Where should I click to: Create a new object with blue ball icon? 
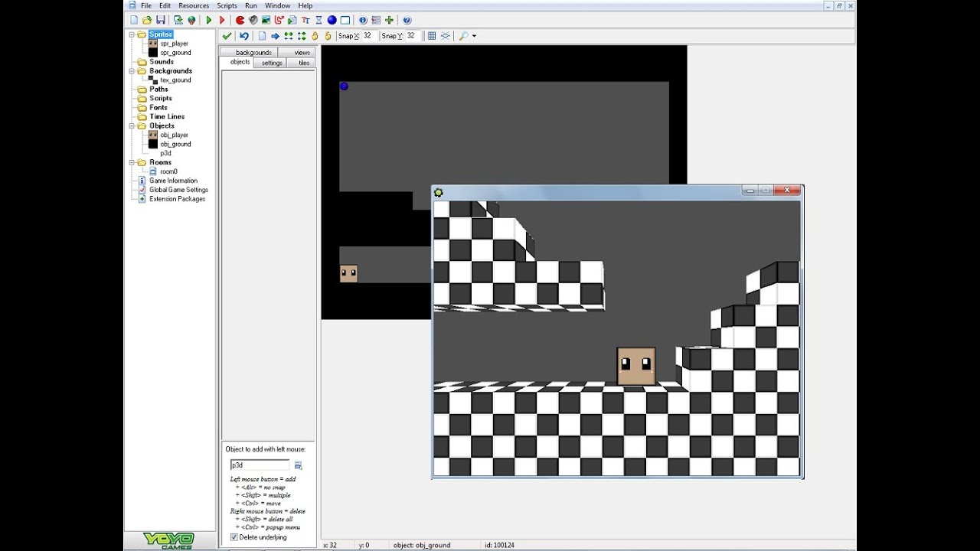332,21
